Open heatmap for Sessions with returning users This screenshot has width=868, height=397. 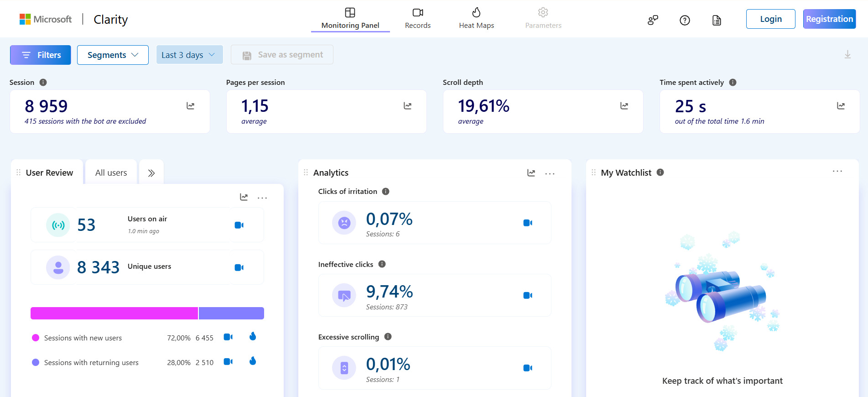pyautogui.click(x=253, y=361)
